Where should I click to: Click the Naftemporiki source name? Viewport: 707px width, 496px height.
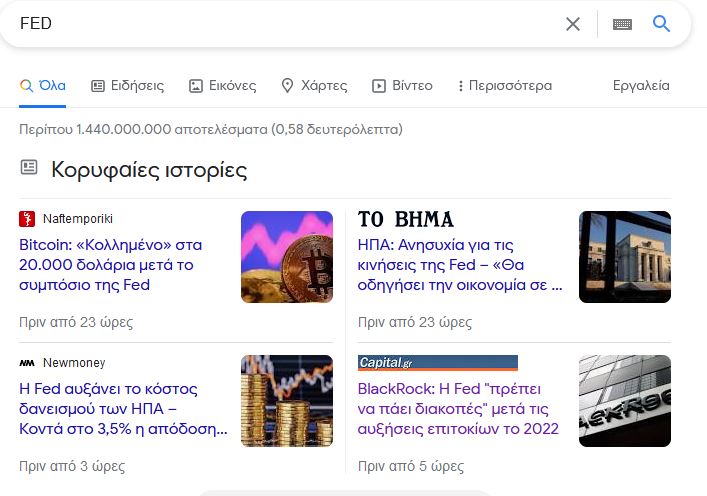point(78,219)
